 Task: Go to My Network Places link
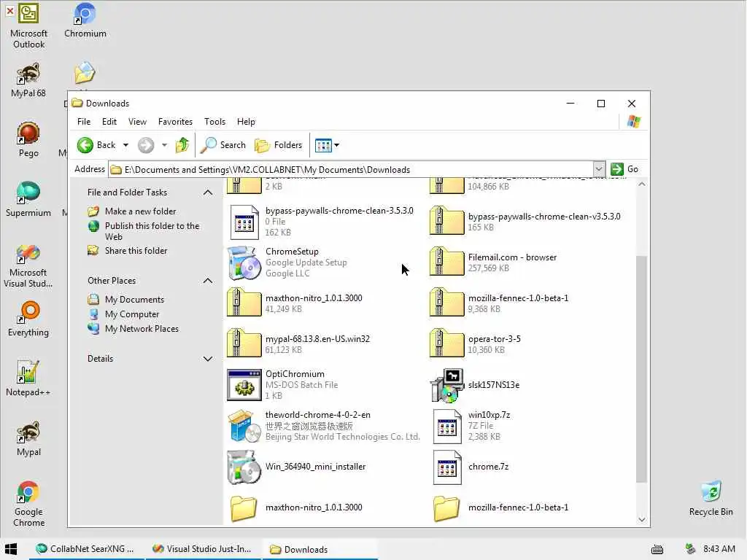click(x=142, y=329)
